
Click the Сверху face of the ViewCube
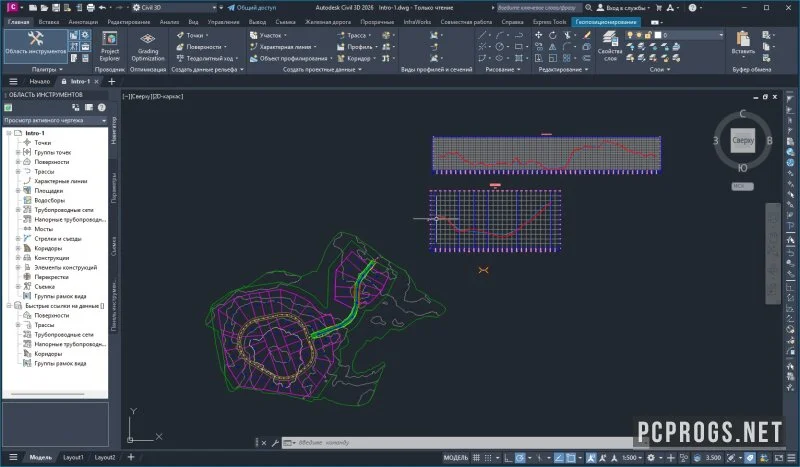[x=743, y=140]
